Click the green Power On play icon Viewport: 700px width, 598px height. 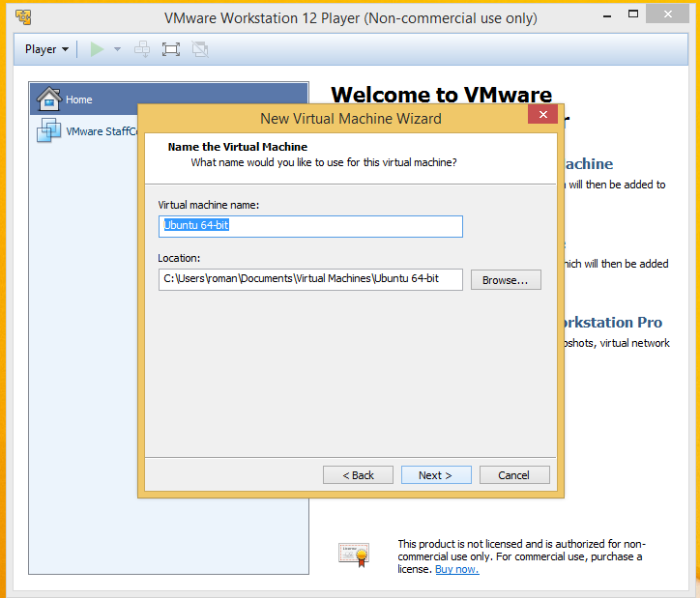[97, 49]
